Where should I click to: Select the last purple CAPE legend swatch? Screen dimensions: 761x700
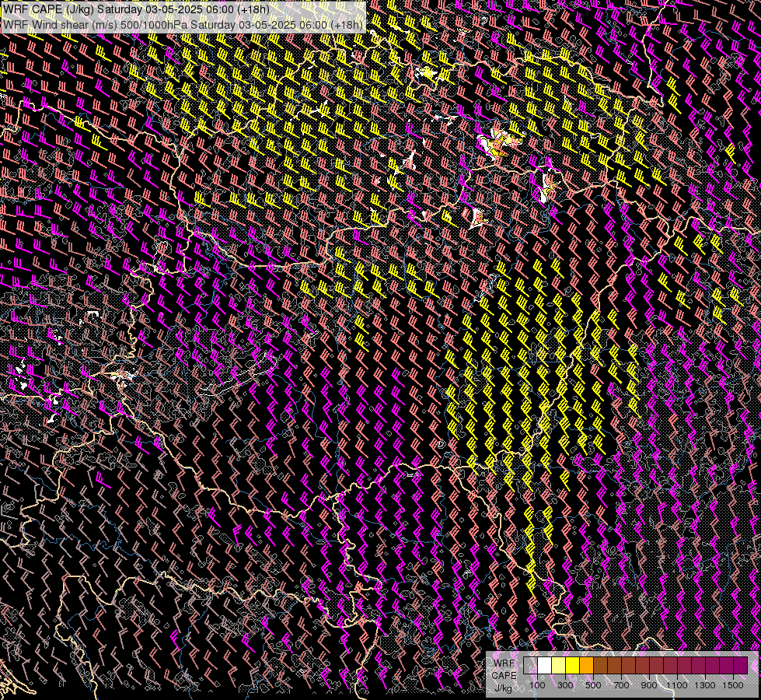[741, 666]
